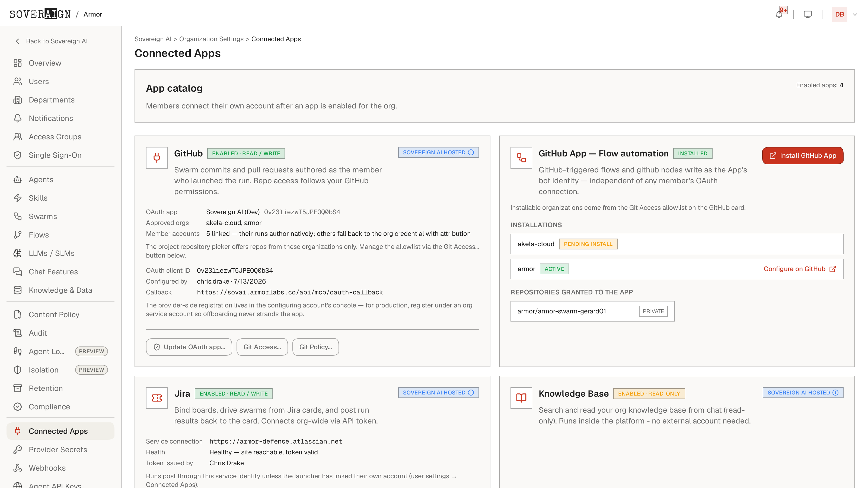
Task: Click the Chat Features bubble icon
Action: point(18,272)
